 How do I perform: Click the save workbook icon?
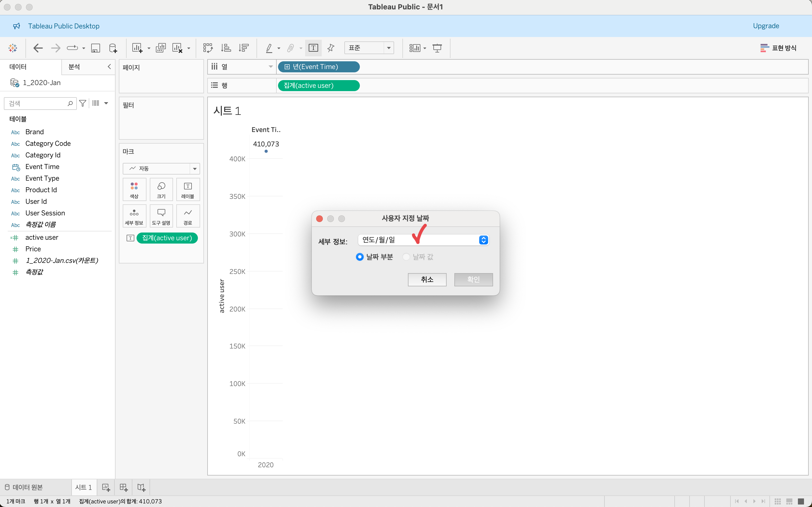pyautogui.click(x=96, y=48)
